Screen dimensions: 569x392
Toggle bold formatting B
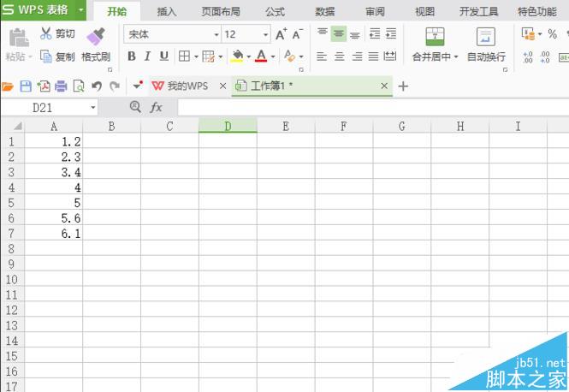(132, 56)
